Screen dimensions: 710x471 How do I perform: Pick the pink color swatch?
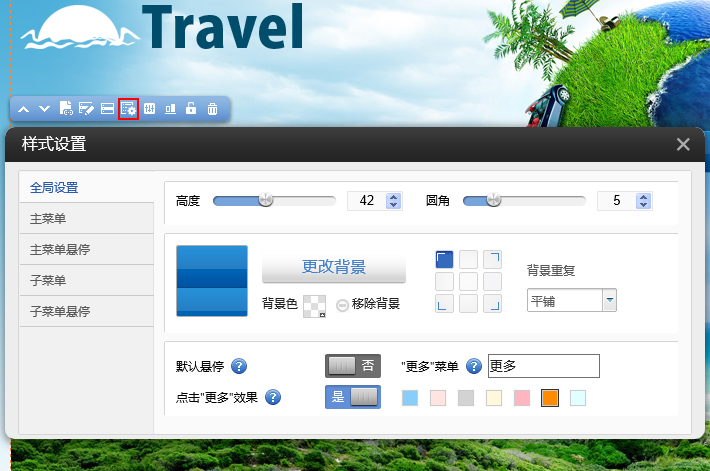click(x=522, y=398)
